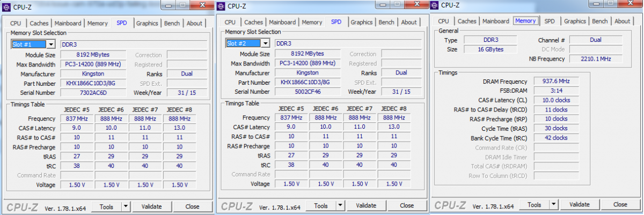Viewport: 644px width, 215px height.
Task: Minimize the Slot #2 CPU-Z window
Action: [383, 5]
